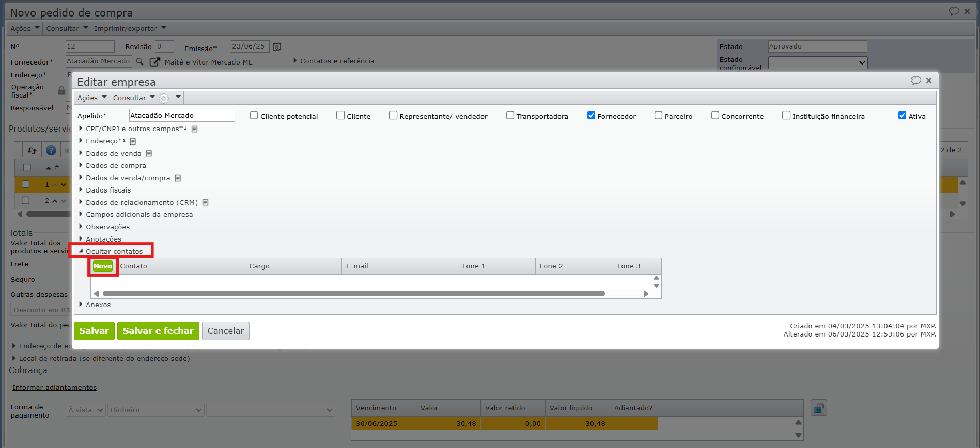Expand the Anexos section
This screenshot has width=980, height=448.
(95, 305)
